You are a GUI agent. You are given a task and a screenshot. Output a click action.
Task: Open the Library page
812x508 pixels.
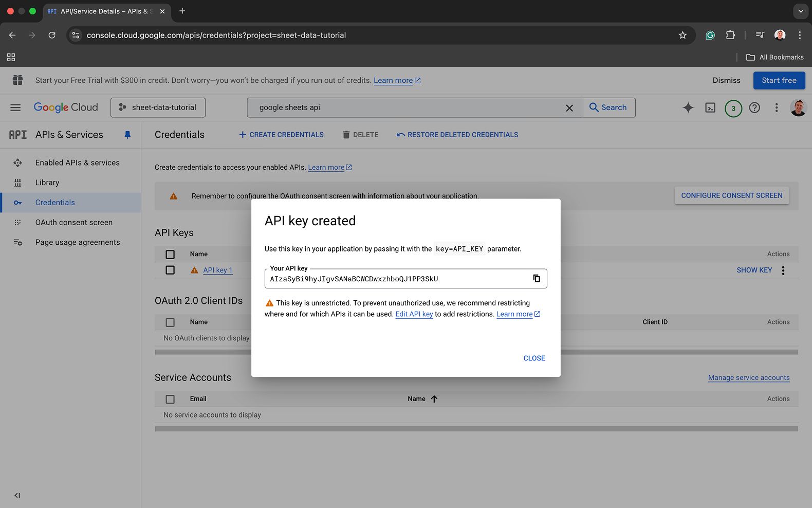click(x=70, y=183)
